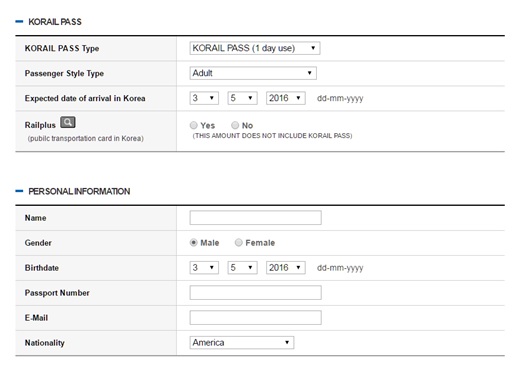Screen dimensions: 519x367
Task: Focus the E-Mail input field
Action: (x=256, y=318)
